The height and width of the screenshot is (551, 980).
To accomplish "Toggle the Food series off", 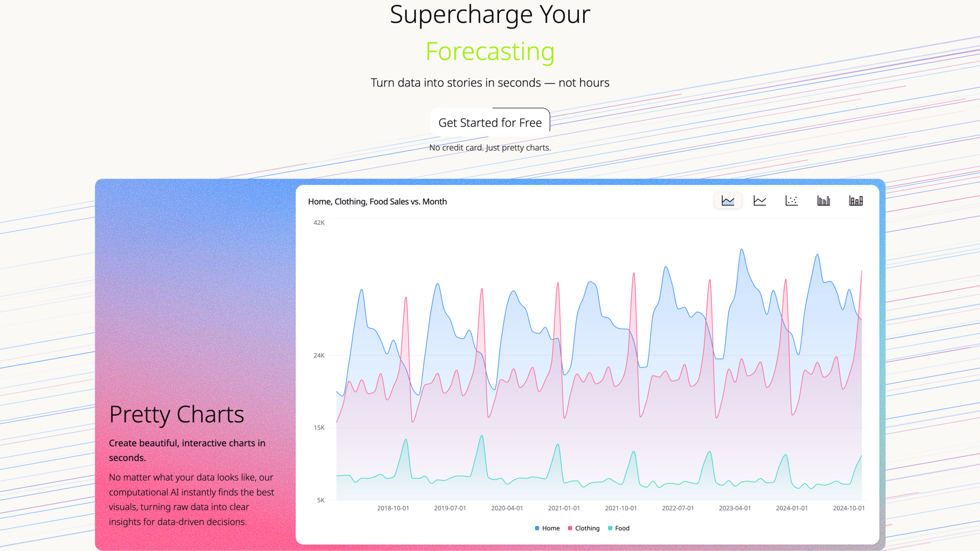I will (618, 528).
